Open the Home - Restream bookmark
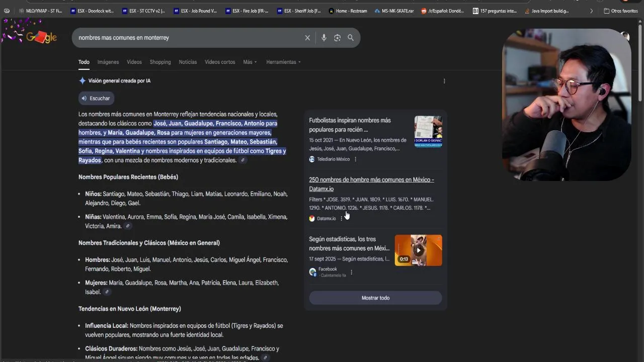This screenshot has width=644, height=362. (x=348, y=11)
